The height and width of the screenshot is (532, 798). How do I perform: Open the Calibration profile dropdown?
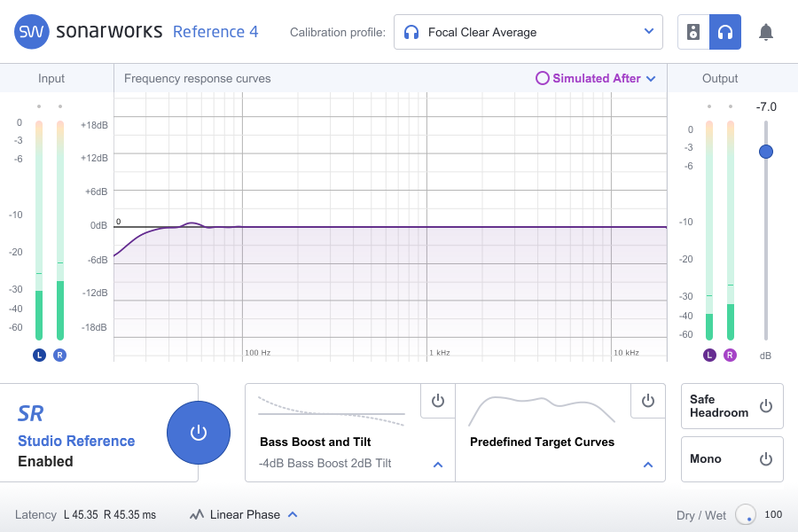tap(528, 33)
